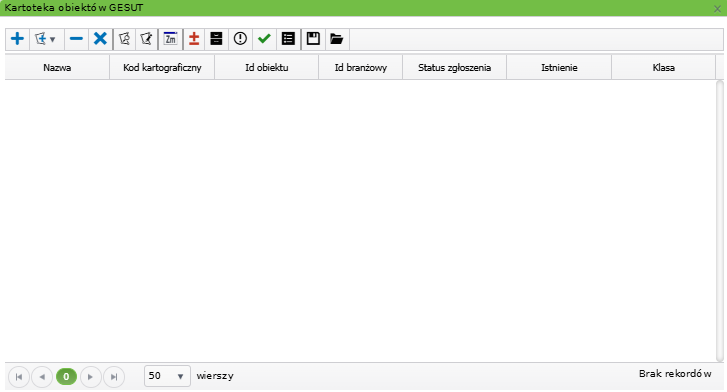Viewport: 727px width, 392px height.
Task: Go to the last page
Action: click(x=114, y=377)
